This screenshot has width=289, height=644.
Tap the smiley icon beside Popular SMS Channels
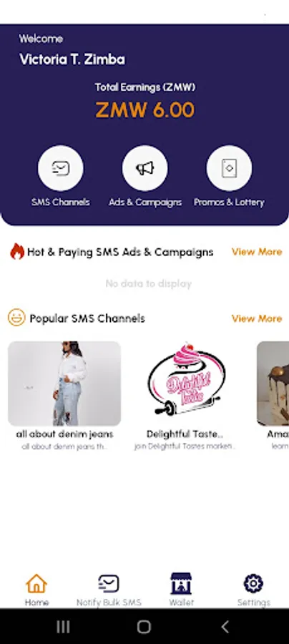point(16,318)
